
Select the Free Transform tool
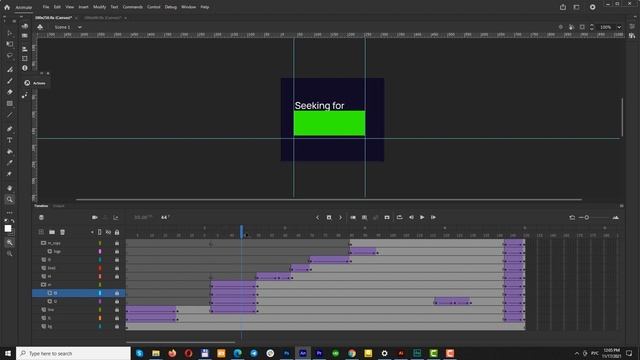(10, 44)
